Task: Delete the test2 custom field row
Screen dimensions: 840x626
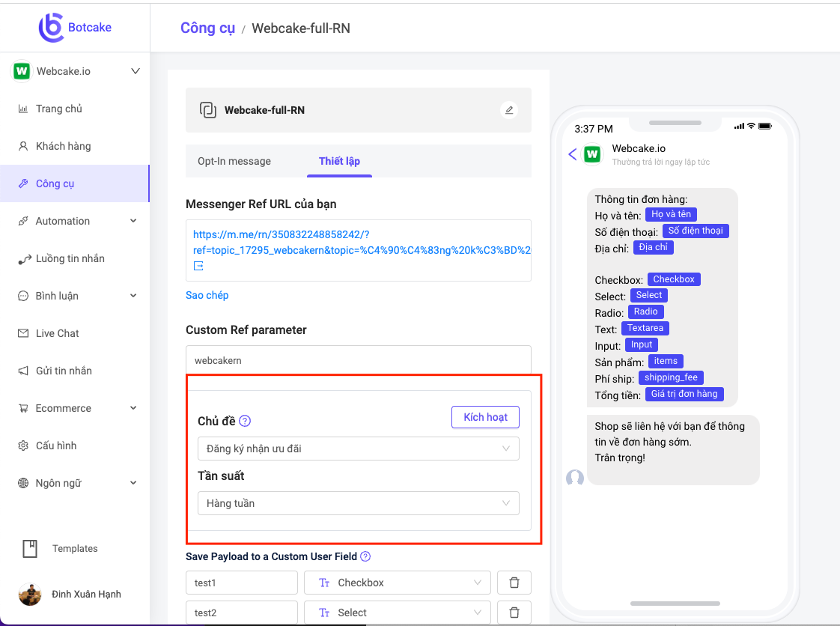Action: click(x=514, y=613)
